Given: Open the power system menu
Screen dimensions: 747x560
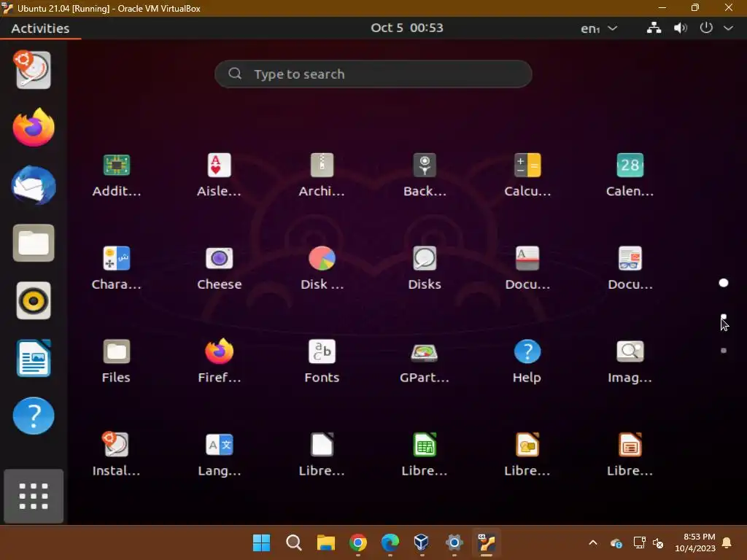Looking at the screenshot, I should click(706, 28).
